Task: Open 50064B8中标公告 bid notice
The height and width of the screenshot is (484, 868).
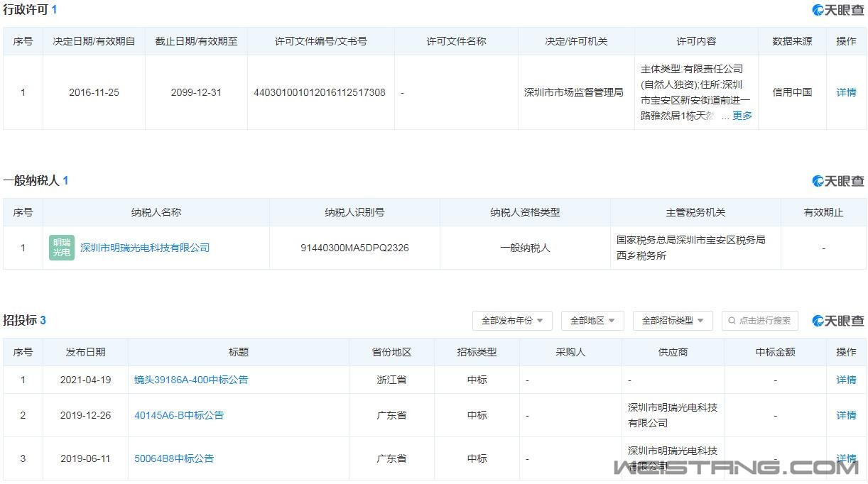Action: (x=174, y=458)
